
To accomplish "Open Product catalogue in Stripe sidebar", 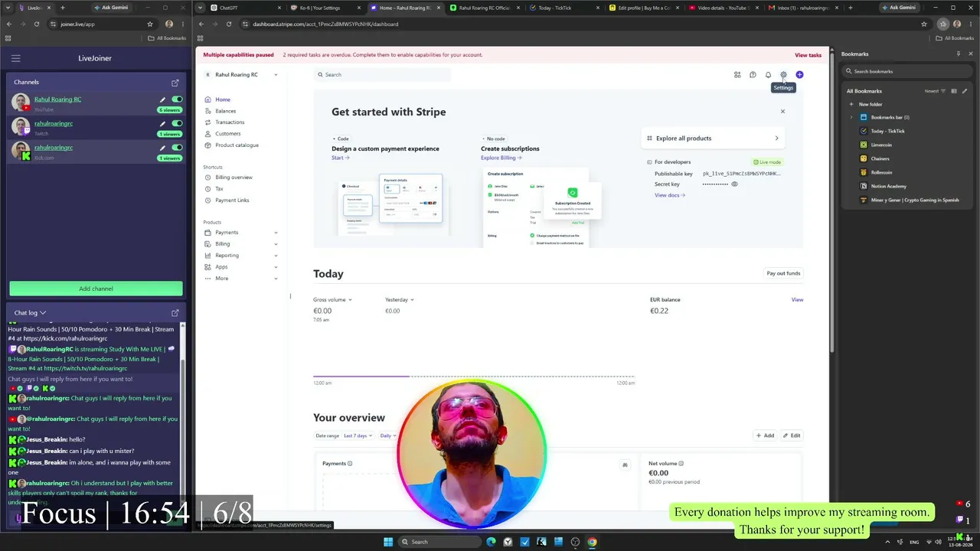I will point(237,145).
